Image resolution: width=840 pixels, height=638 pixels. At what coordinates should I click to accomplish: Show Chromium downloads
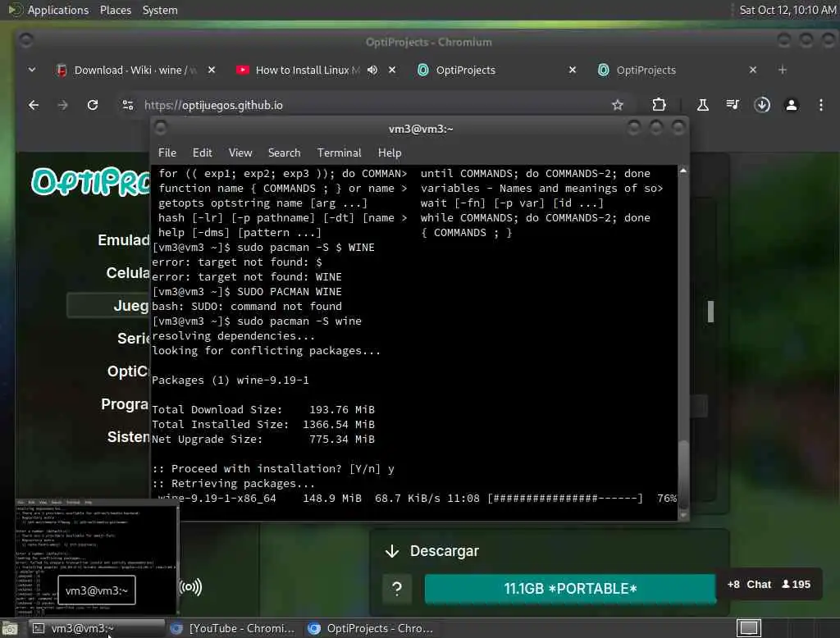[762, 105]
